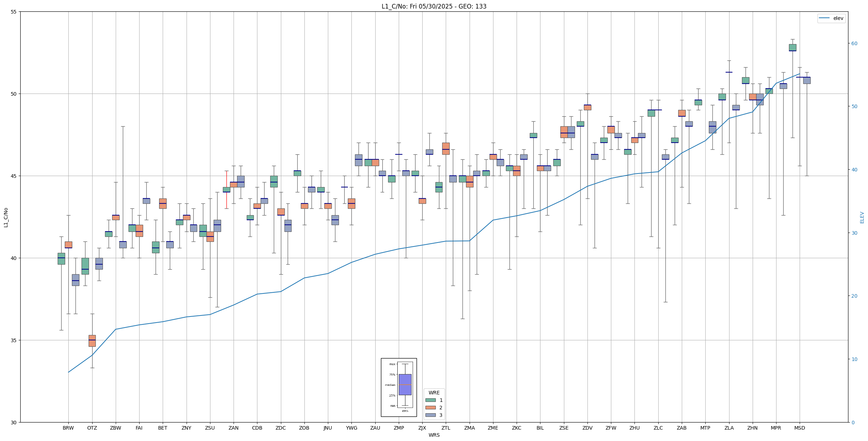The width and height of the screenshot is (868, 441).
Task: Click the ELEV right axis title
Action: point(862,217)
